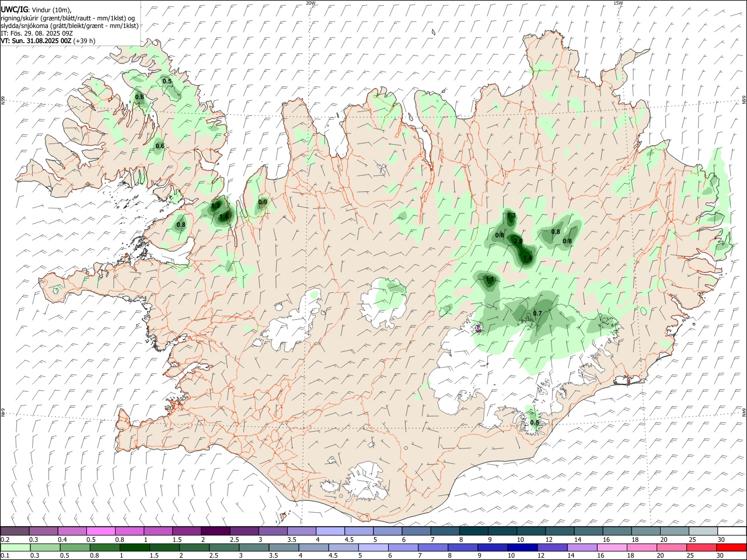Pick the darkest purple 2 snow legend swatch
The height and width of the screenshot is (560, 747).
click(x=215, y=531)
